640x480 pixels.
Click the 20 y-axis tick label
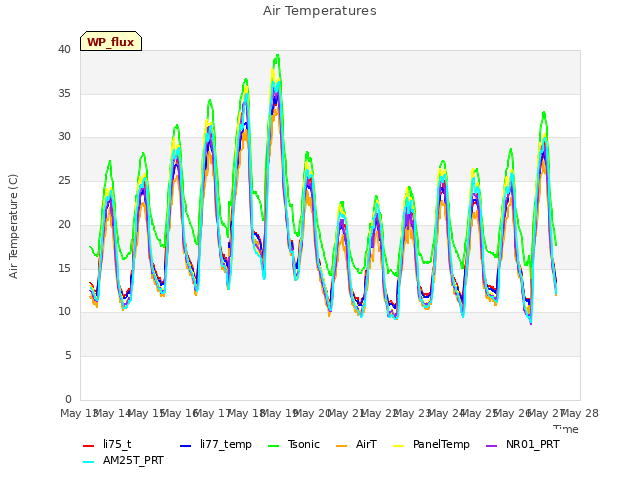(64, 224)
